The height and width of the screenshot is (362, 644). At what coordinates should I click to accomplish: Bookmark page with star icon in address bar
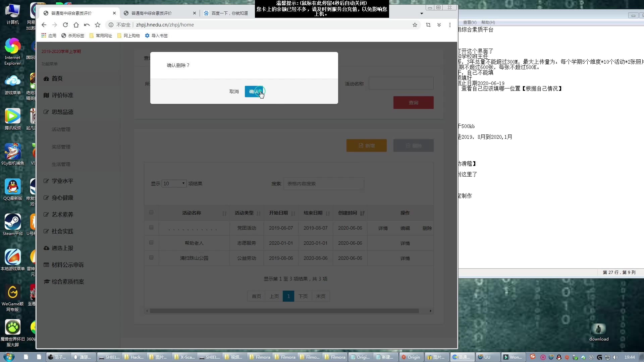click(415, 25)
